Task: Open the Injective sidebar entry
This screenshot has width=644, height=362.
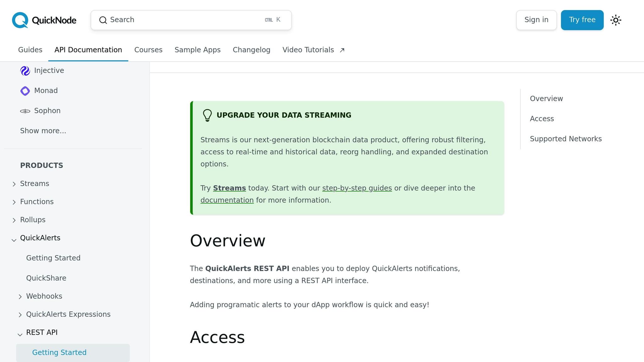Action: click(49, 70)
